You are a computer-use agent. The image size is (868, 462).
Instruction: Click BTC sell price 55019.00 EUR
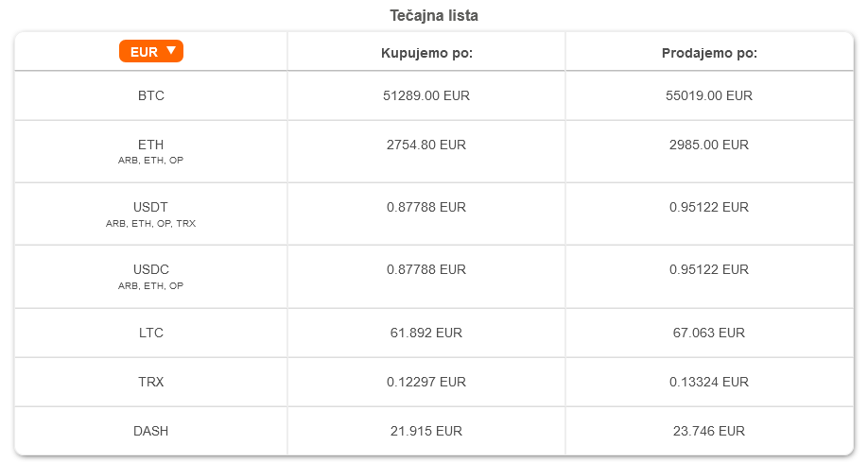tap(709, 95)
